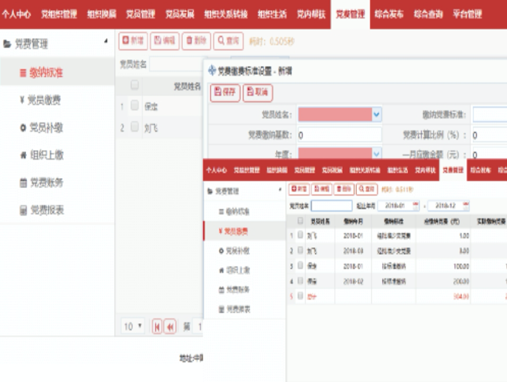Image resolution: width=507 pixels, height=382 pixels.
Task: Select active 党员缴费 item in lower inset sidebar
Action: (x=244, y=231)
